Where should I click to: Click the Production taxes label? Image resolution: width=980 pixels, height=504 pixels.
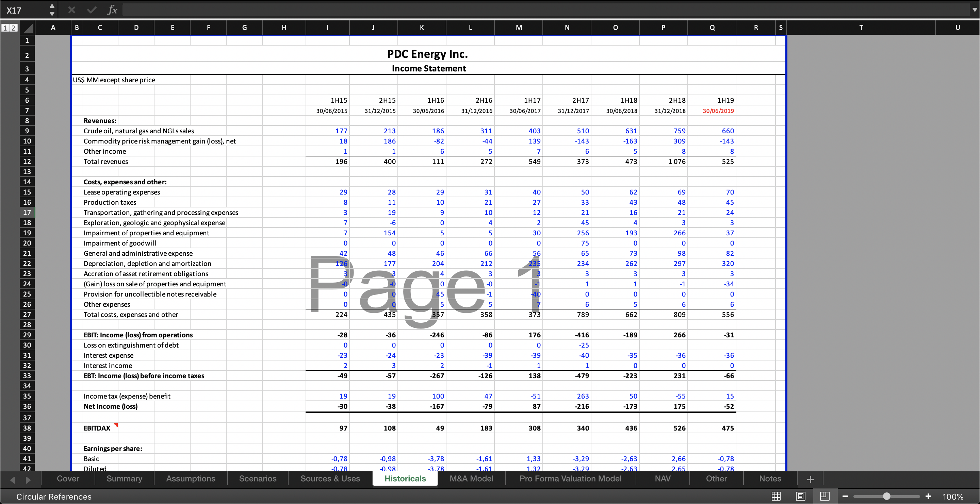coord(110,202)
